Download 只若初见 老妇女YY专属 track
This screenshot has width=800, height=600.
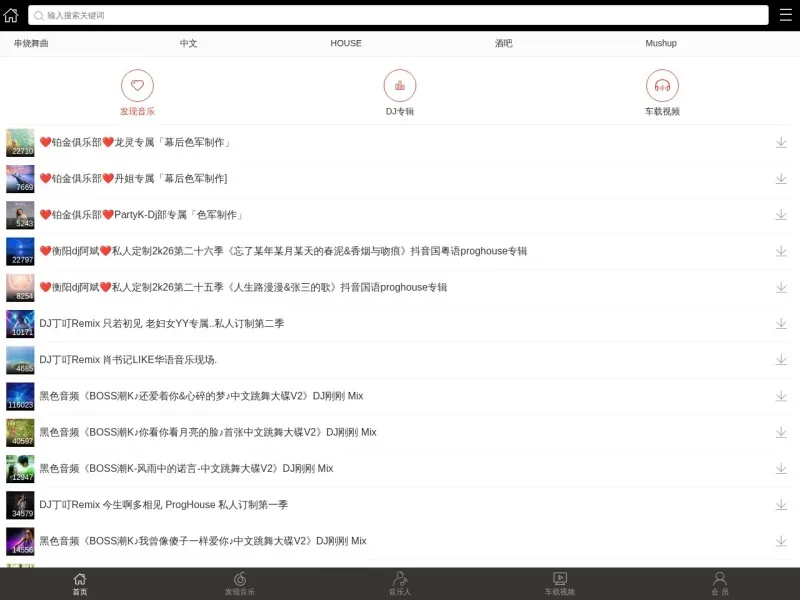pos(781,323)
